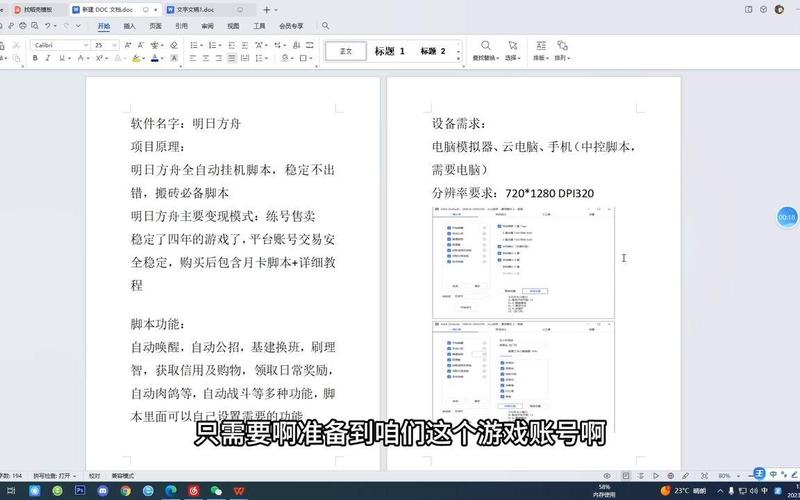
Task: Align text to the left
Action: coord(193,59)
